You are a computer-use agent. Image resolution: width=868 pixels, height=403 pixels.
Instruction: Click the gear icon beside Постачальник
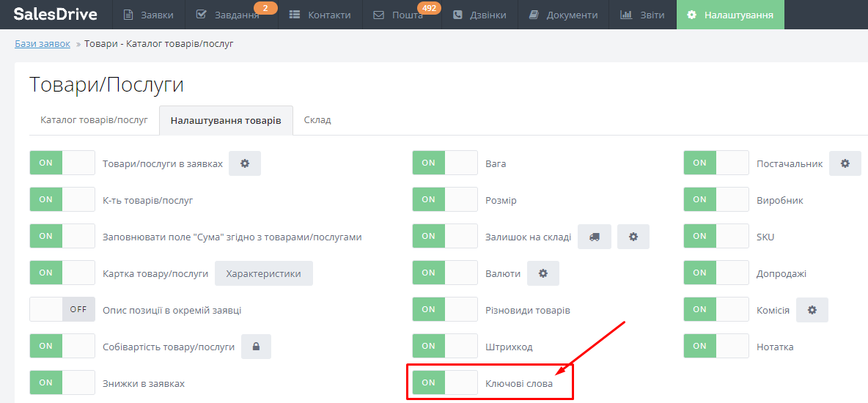845,163
